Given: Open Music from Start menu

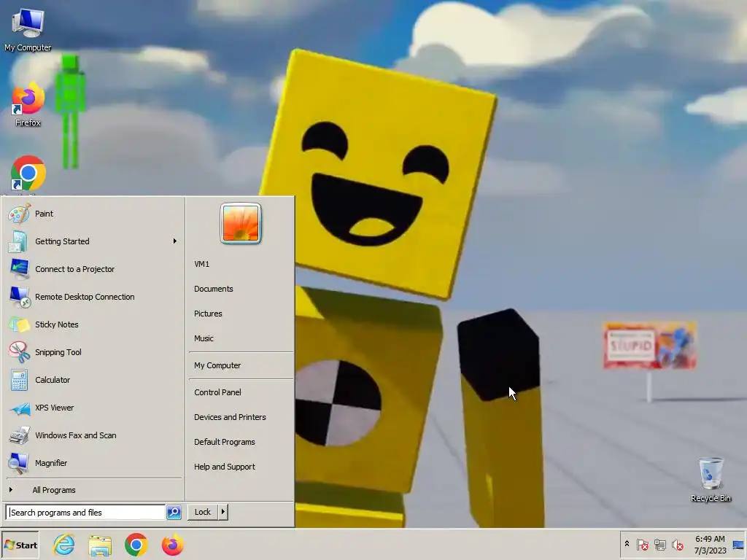Looking at the screenshot, I should tap(204, 338).
